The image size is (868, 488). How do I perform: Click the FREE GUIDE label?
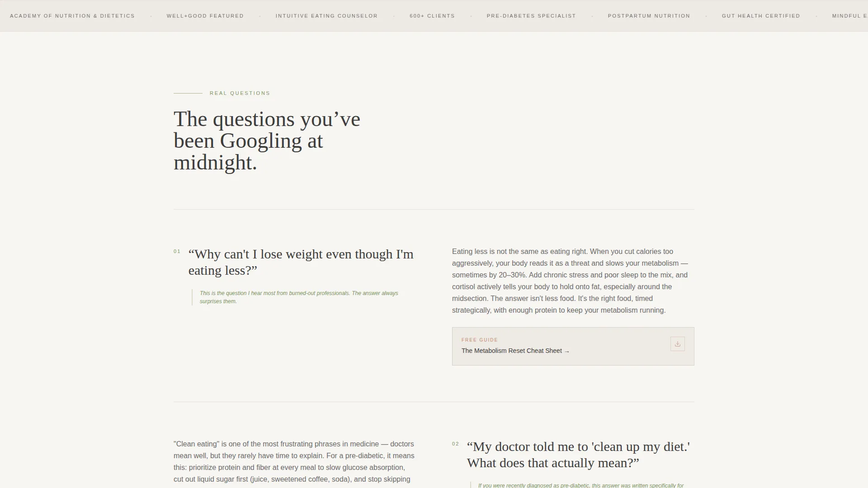tap(480, 340)
